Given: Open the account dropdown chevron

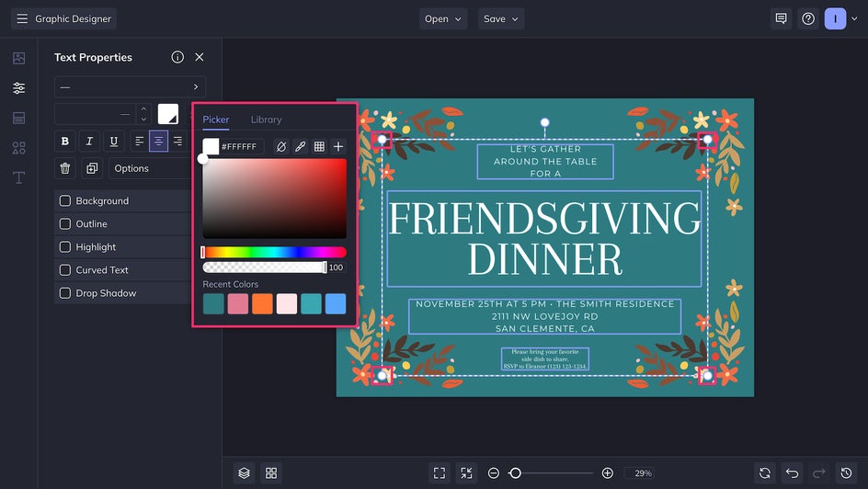Looking at the screenshot, I should (x=854, y=18).
